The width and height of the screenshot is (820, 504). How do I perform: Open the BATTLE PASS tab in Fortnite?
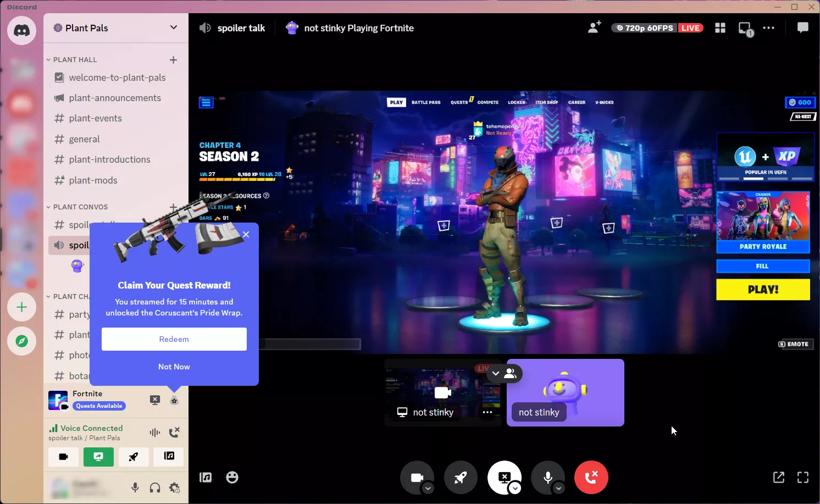pos(426,102)
